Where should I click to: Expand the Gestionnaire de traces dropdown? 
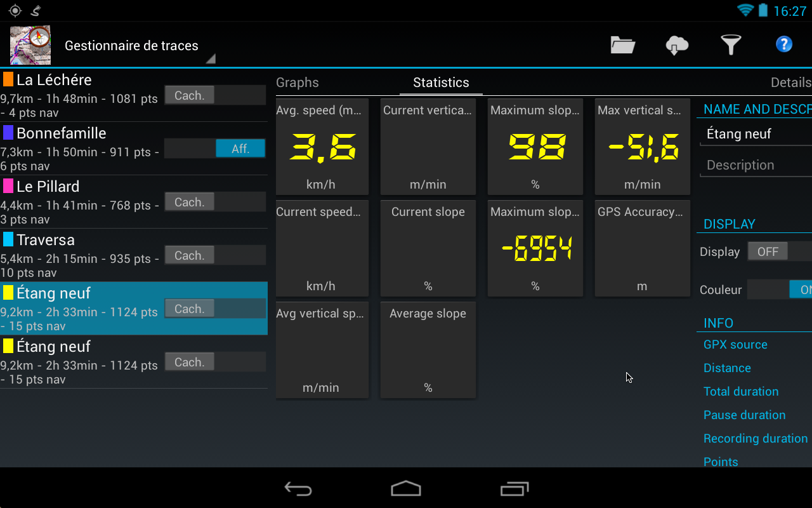coord(140,46)
